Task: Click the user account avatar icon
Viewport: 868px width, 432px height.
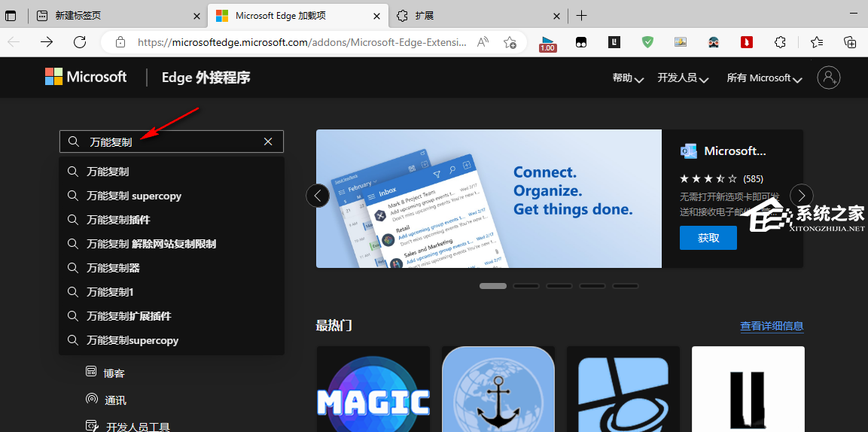Action: point(829,78)
